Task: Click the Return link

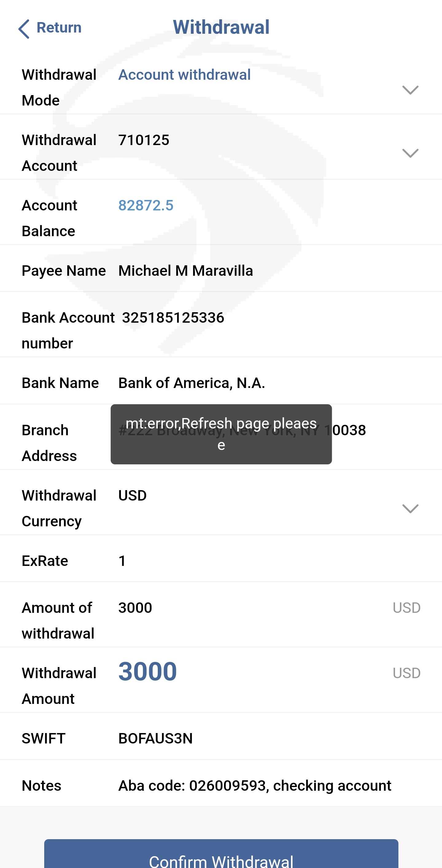Action: (x=59, y=28)
